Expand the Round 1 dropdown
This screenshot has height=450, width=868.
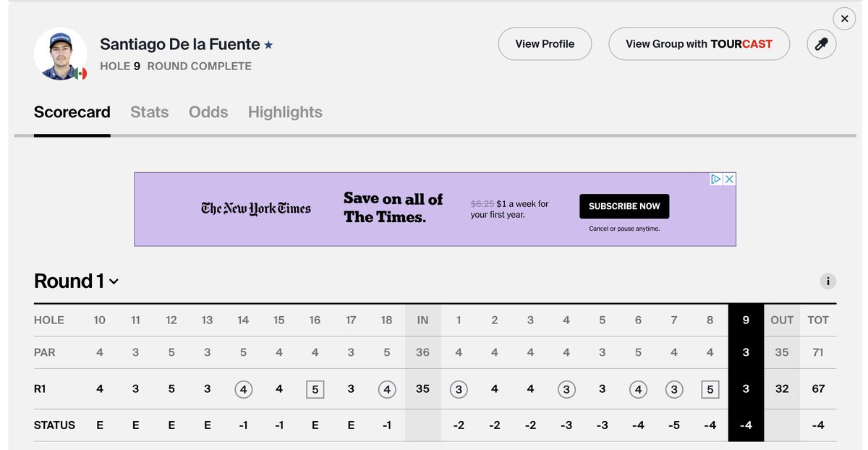pos(76,281)
